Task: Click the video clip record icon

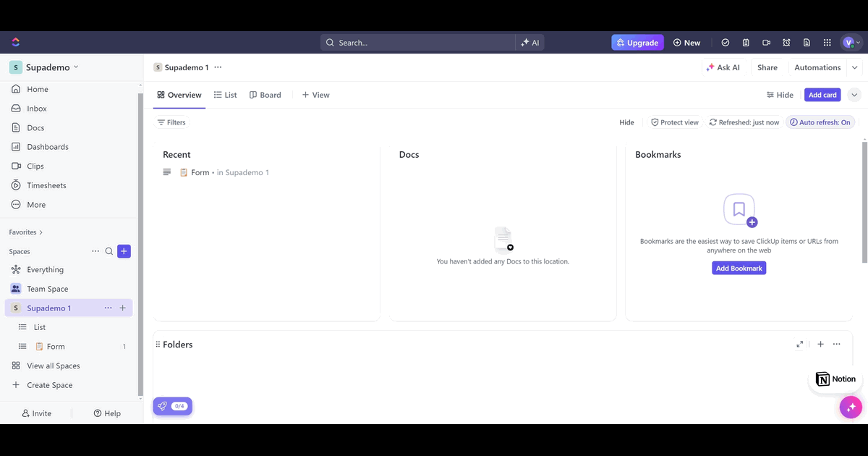Action: 766,43
